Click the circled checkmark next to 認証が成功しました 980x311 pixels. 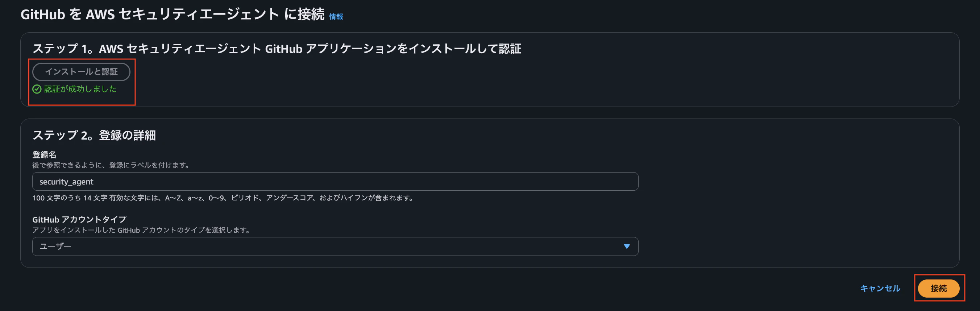pyautogui.click(x=37, y=89)
